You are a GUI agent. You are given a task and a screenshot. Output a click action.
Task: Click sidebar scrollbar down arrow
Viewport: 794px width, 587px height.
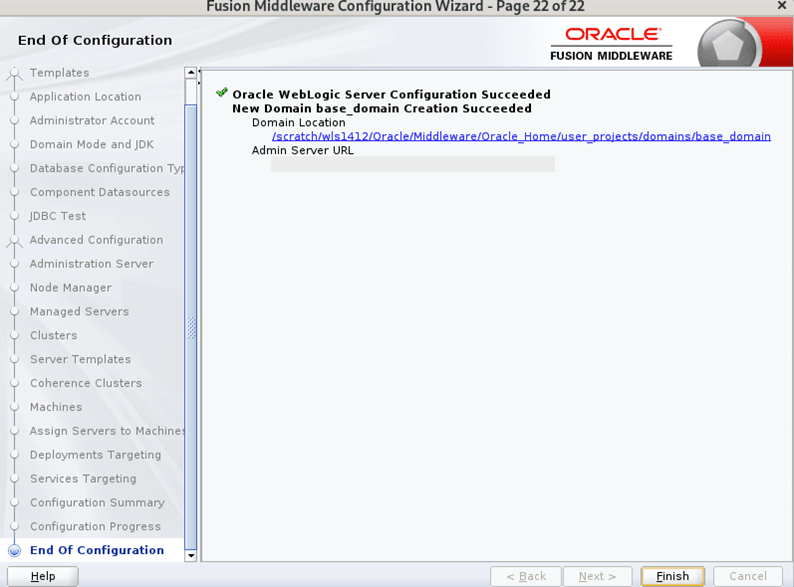click(191, 555)
